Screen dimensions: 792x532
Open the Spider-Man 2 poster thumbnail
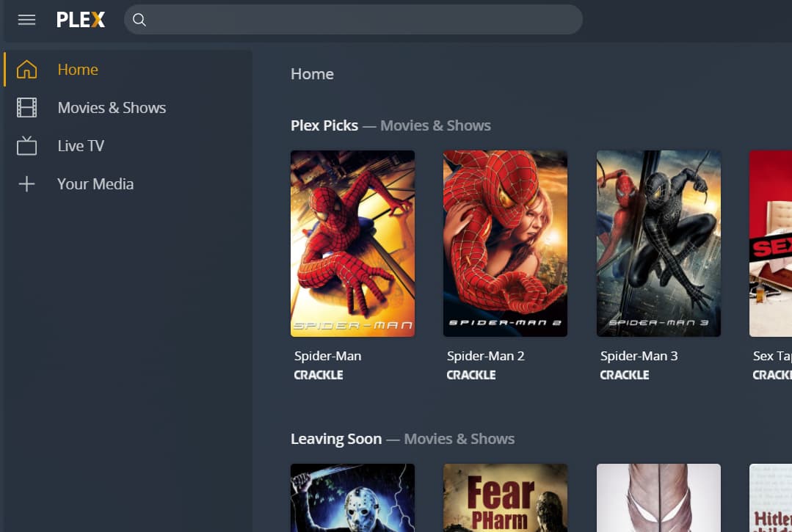point(505,244)
